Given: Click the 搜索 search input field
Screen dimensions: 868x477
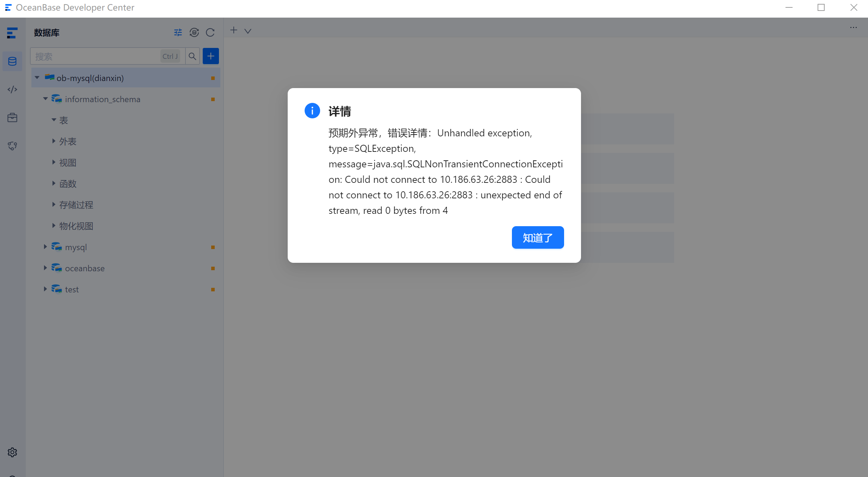Looking at the screenshot, I should click(95, 56).
